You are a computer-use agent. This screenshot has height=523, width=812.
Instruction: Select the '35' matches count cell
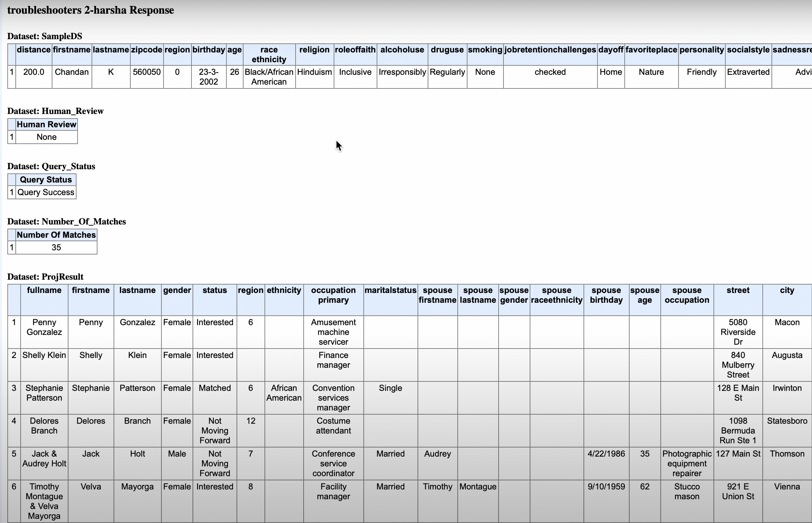56,248
